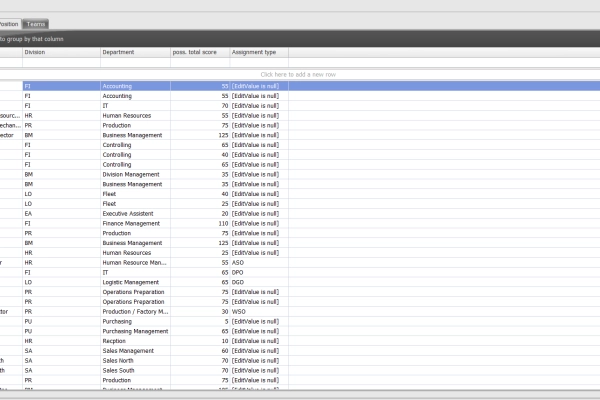Select the LO division cell in Logistic Management row
Image resolution: width=600 pixels, height=400 pixels.
(x=61, y=282)
